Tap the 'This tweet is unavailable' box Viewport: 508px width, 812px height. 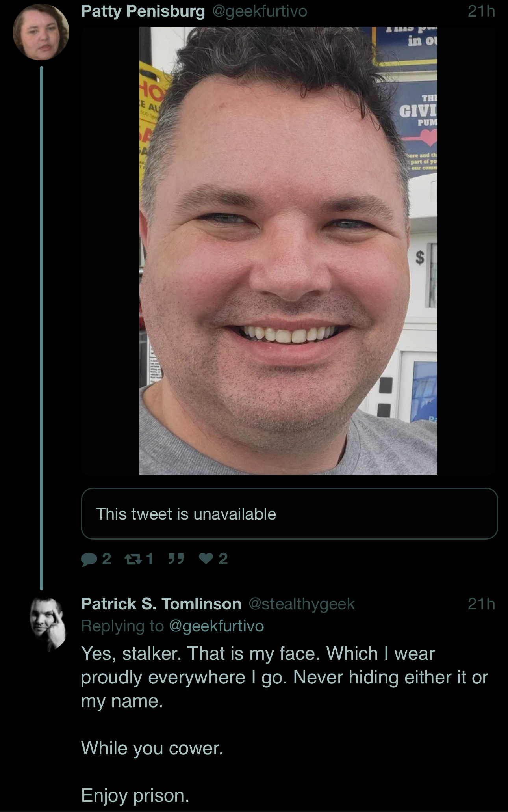[289, 514]
